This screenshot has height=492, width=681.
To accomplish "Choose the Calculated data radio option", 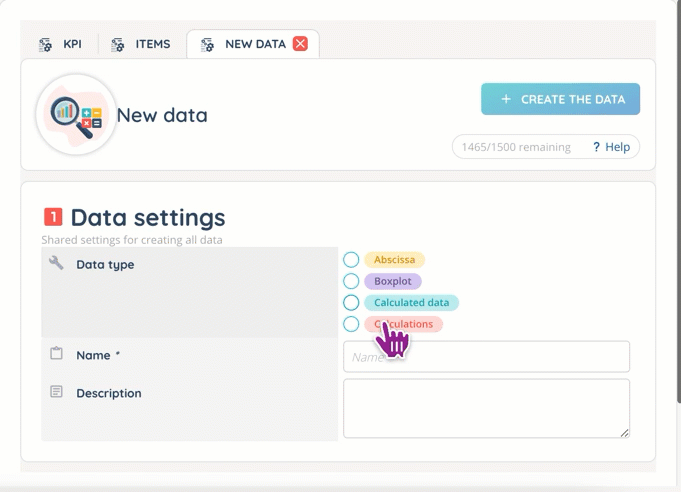I will [x=351, y=302].
